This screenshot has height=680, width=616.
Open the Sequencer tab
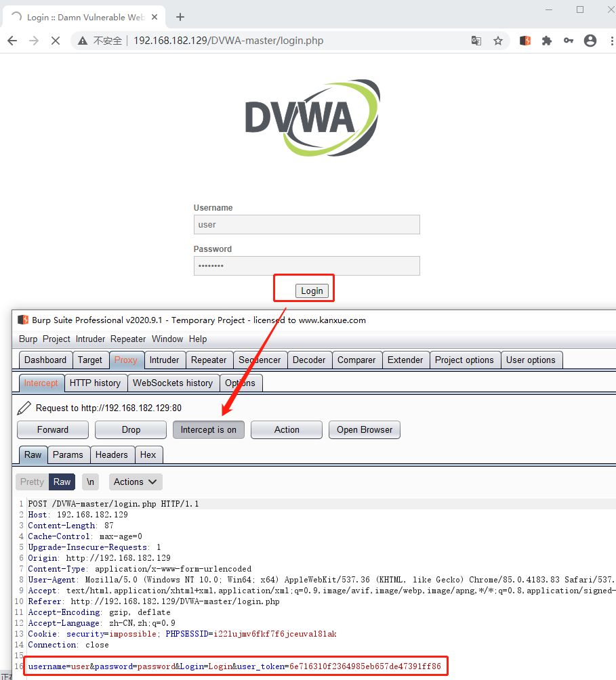click(260, 360)
